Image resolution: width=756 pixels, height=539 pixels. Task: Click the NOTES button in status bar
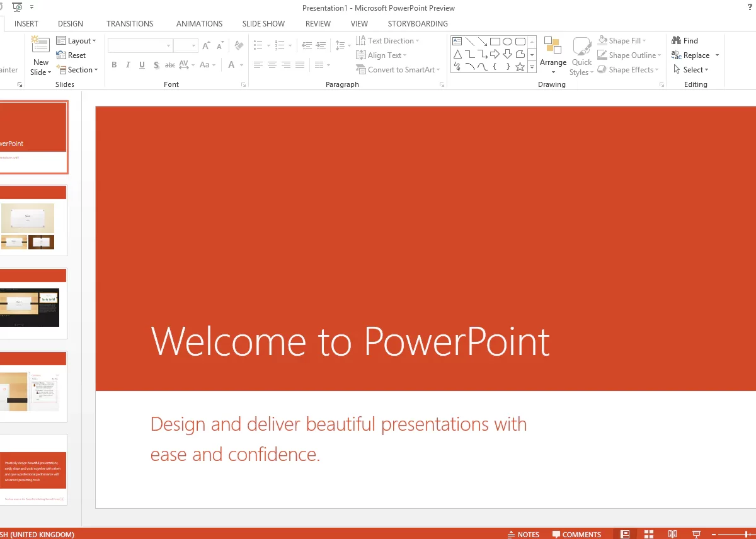coord(524,535)
